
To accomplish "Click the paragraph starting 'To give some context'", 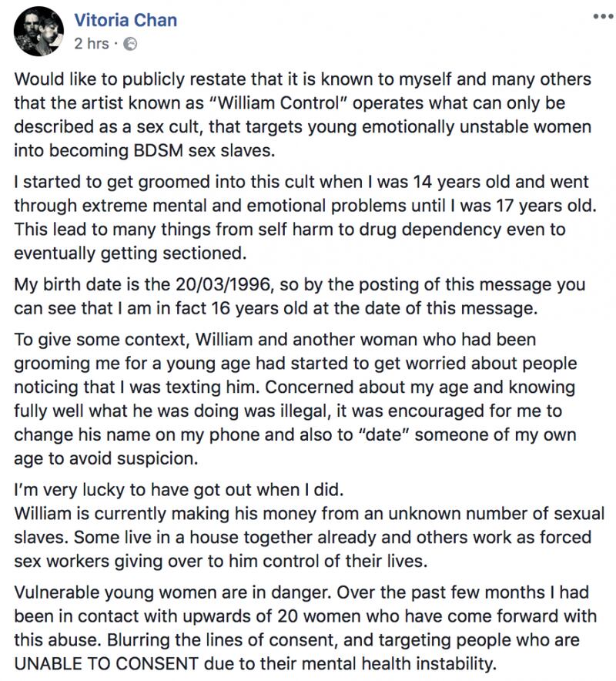I will click(296, 399).
